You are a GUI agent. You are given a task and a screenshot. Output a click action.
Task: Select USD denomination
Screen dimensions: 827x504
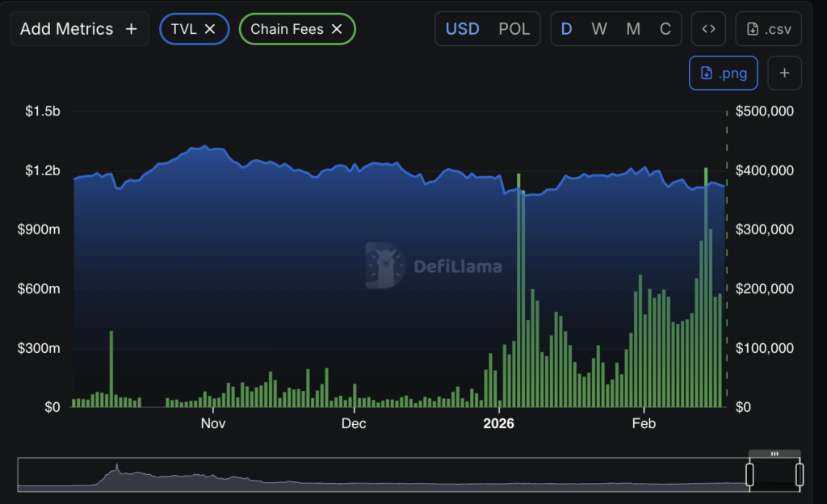[462, 28]
